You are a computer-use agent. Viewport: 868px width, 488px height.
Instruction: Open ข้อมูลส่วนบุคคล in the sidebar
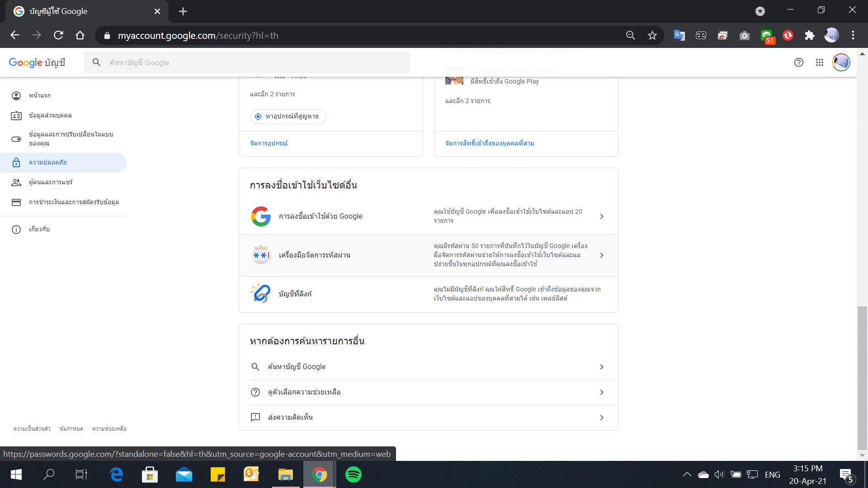(63, 115)
